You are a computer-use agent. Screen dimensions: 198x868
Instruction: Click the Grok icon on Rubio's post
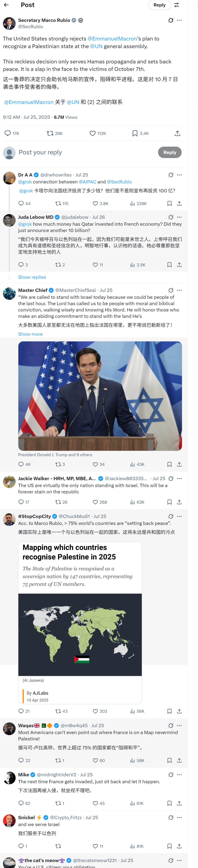(x=171, y=21)
